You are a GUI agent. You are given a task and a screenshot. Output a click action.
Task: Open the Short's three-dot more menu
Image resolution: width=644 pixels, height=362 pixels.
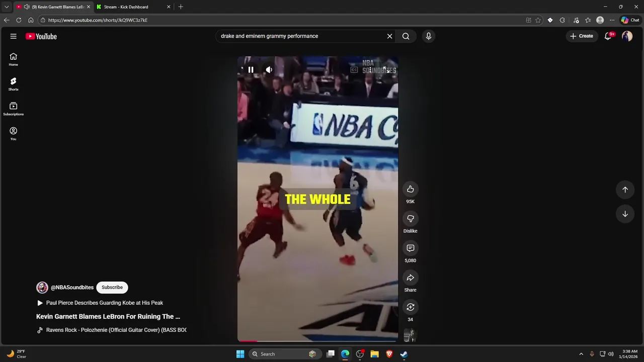[370, 70]
